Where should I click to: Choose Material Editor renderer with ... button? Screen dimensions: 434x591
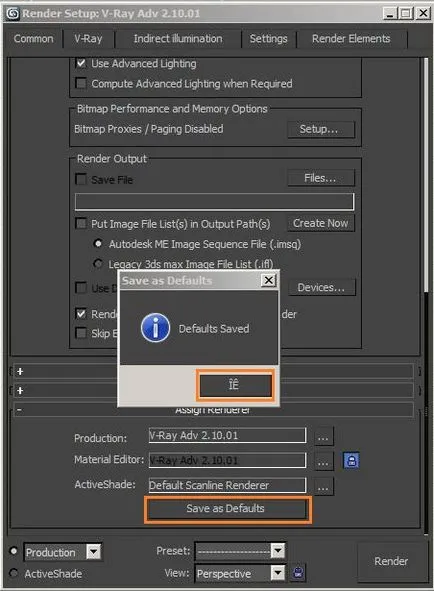tap(324, 461)
